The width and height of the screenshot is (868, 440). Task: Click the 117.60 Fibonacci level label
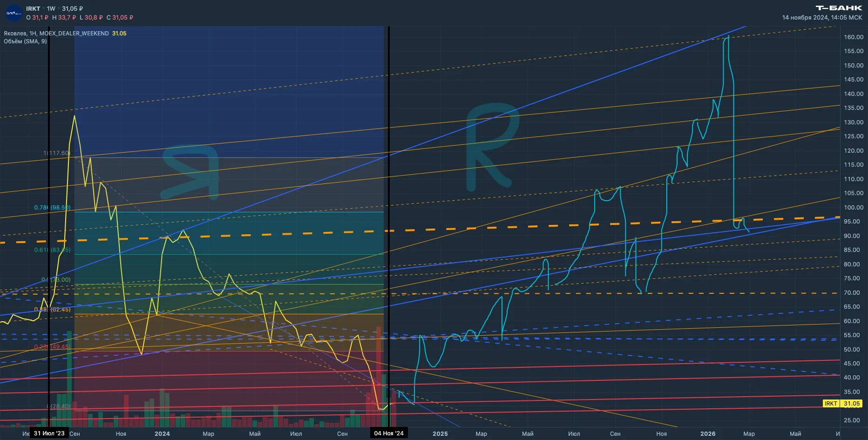[x=57, y=153]
